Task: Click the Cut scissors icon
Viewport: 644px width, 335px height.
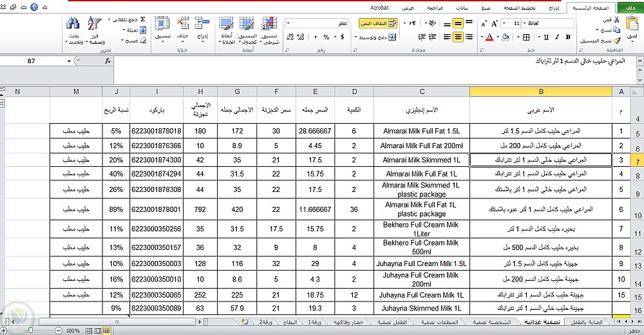Action: 616,19
